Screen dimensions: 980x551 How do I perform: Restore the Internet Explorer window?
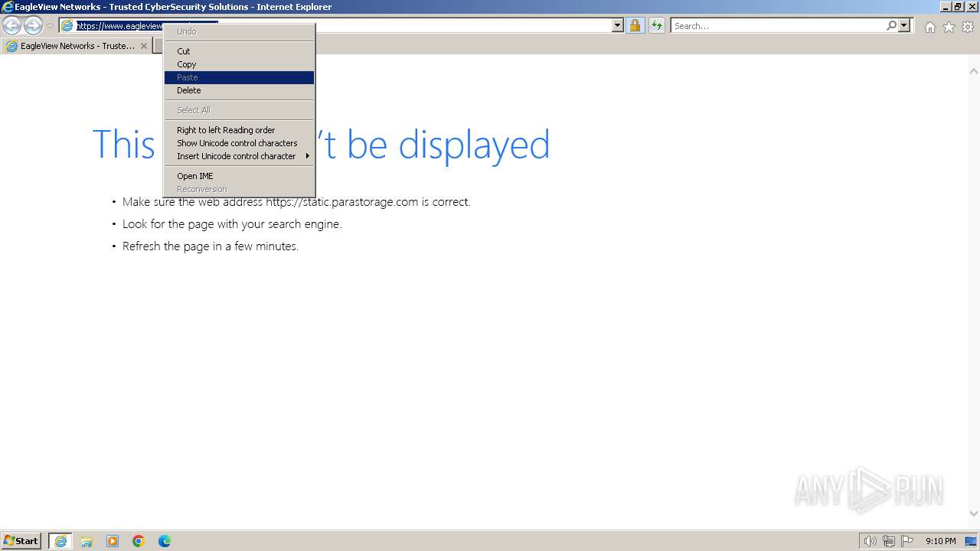click(x=957, y=7)
